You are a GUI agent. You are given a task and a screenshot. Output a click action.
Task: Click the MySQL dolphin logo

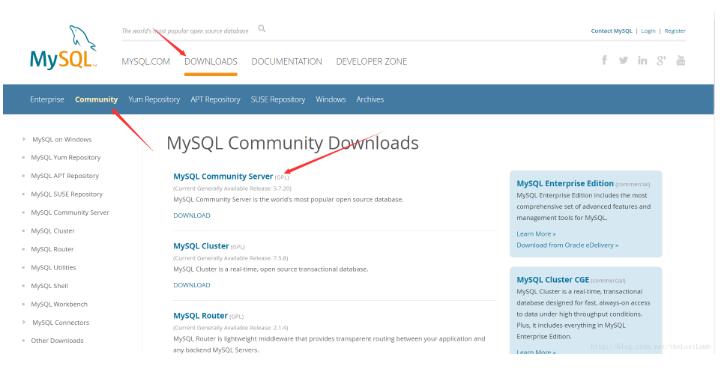pos(63,48)
